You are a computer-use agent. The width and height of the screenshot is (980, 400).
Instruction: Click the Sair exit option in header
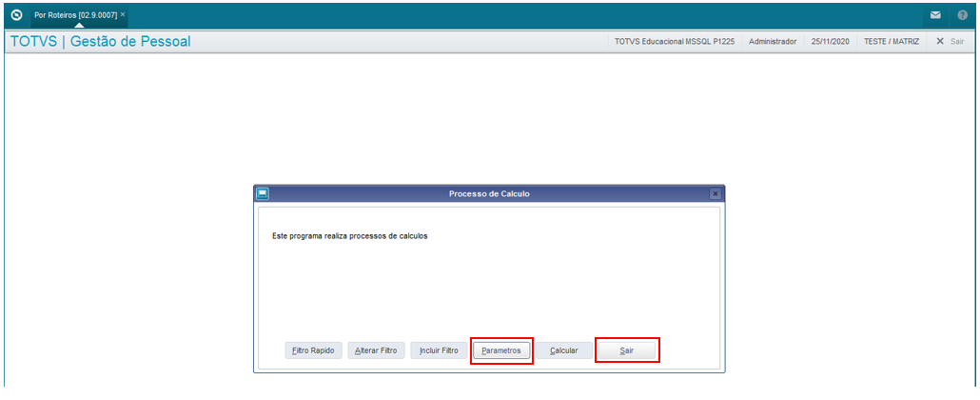(x=950, y=41)
